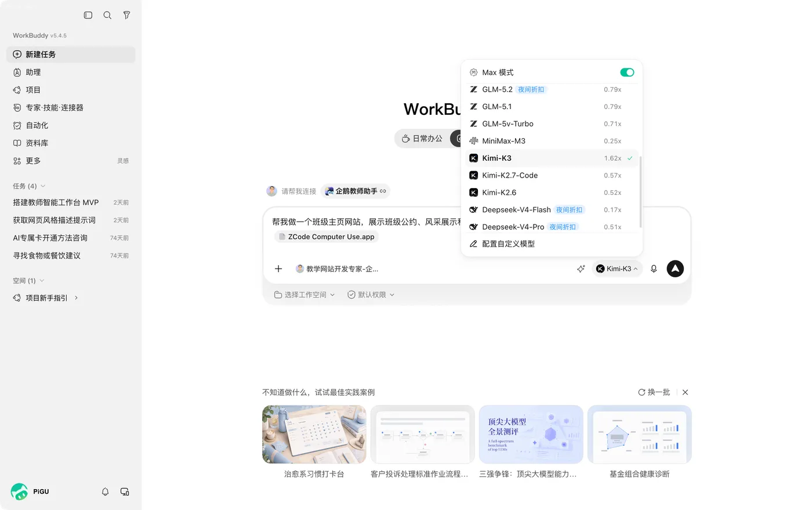Click the filter funnel icon

[126, 15]
